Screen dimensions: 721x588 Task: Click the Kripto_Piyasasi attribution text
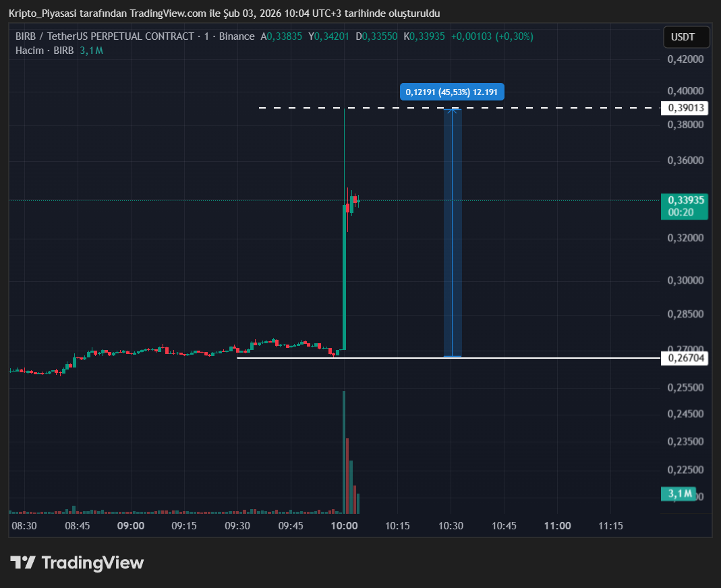point(225,13)
